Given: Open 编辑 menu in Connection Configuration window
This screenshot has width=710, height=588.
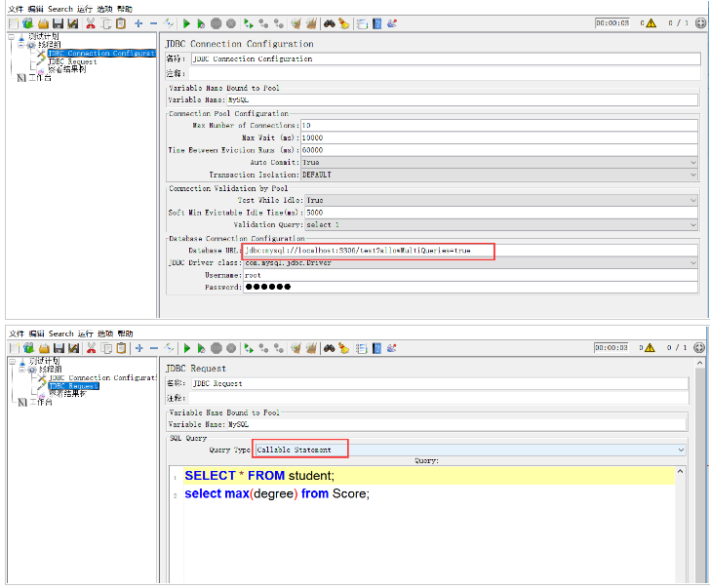Looking at the screenshot, I should pos(35,9).
